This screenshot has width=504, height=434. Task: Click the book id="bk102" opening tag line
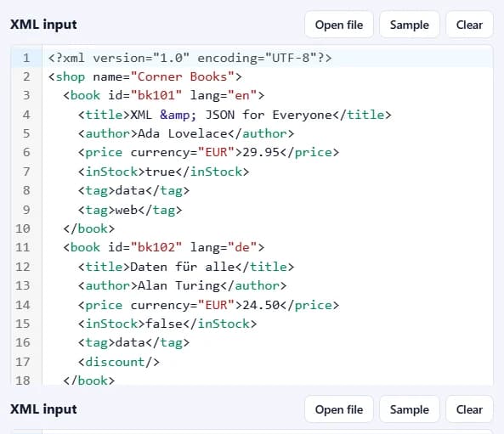(x=163, y=247)
